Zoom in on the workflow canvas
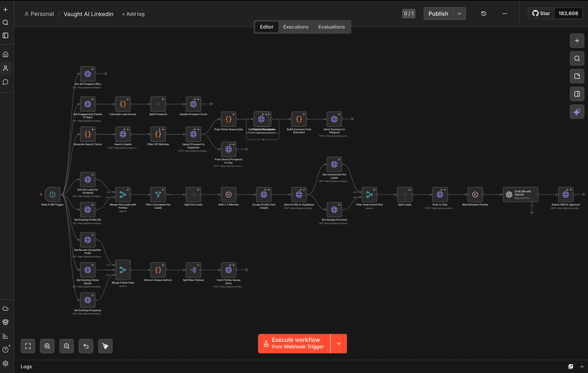The height and width of the screenshot is (373, 588). click(x=47, y=346)
